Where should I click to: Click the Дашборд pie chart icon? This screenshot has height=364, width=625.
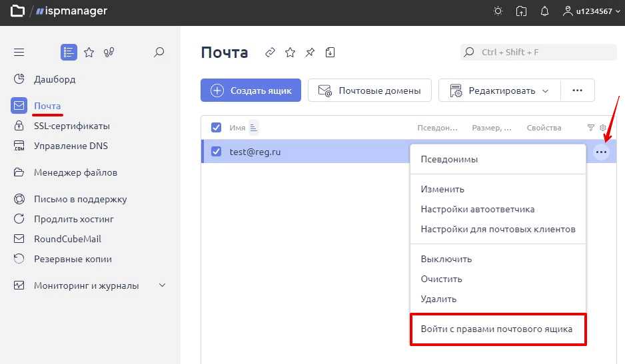pos(19,79)
